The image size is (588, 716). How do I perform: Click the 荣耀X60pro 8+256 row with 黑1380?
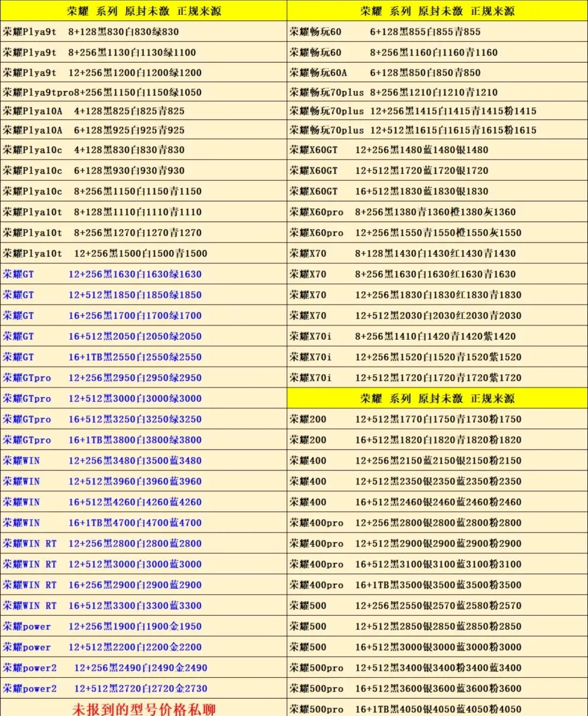coord(437,212)
